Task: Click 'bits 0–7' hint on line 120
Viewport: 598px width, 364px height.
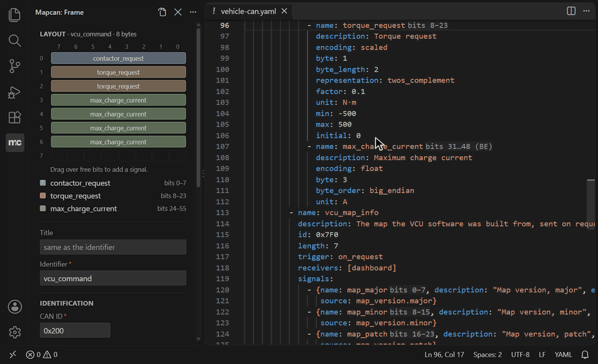Action: [408, 290]
